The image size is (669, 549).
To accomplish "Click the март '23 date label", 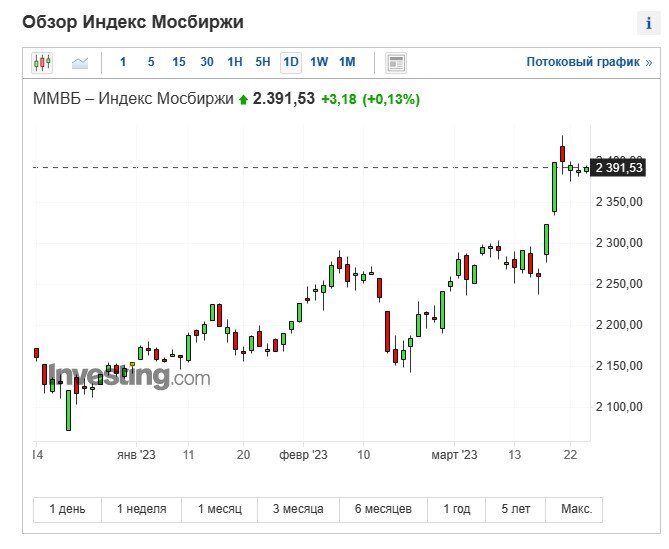I will tap(454, 455).
